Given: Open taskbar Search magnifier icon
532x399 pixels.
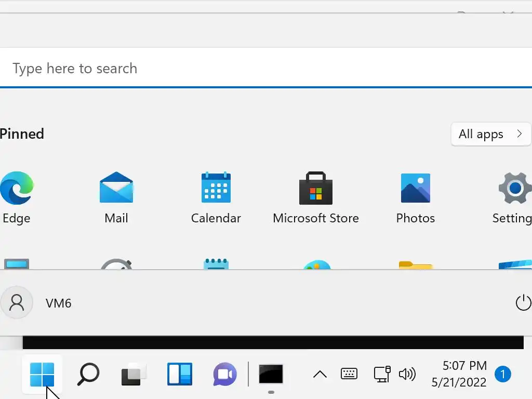Looking at the screenshot, I should pyautogui.click(x=88, y=374).
